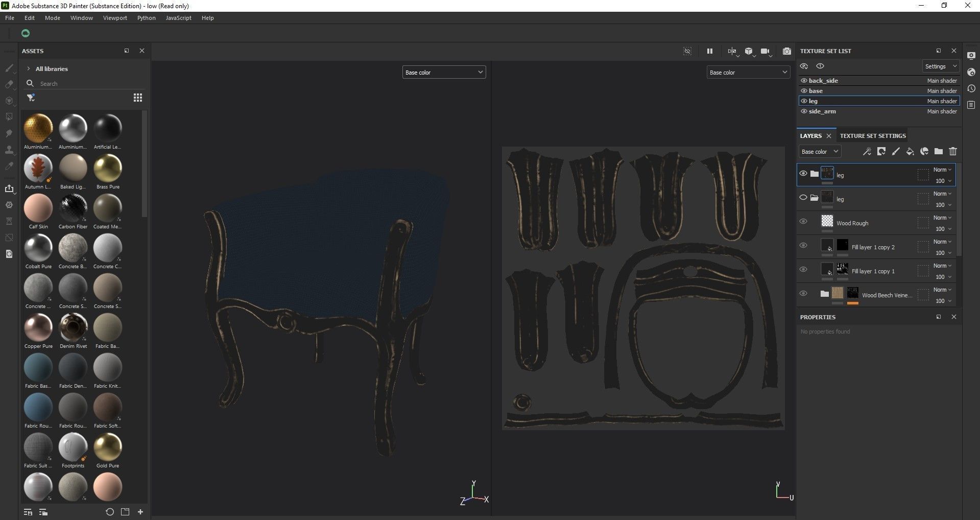Open the Mode menu

[x=53, y=18]
